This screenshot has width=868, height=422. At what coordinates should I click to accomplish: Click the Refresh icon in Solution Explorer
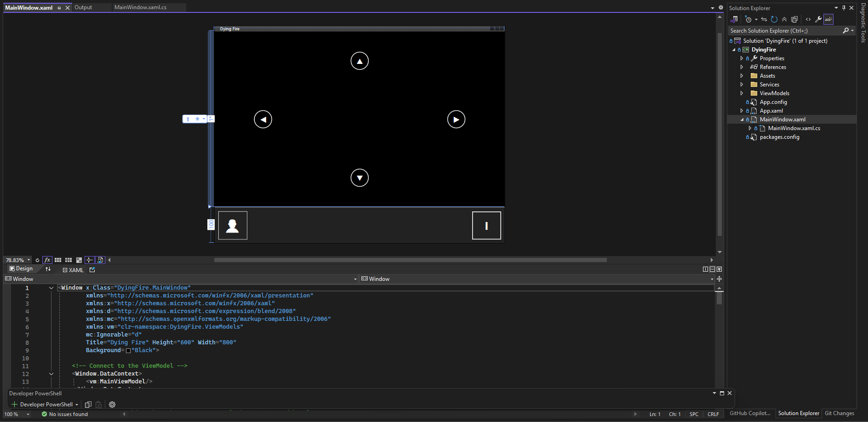[774, 19]
